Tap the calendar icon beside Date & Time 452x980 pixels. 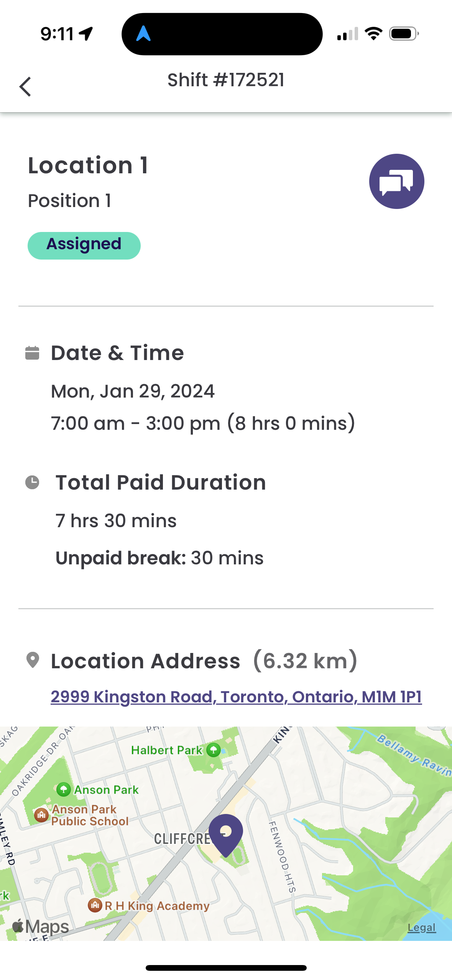tap(32, 353)
